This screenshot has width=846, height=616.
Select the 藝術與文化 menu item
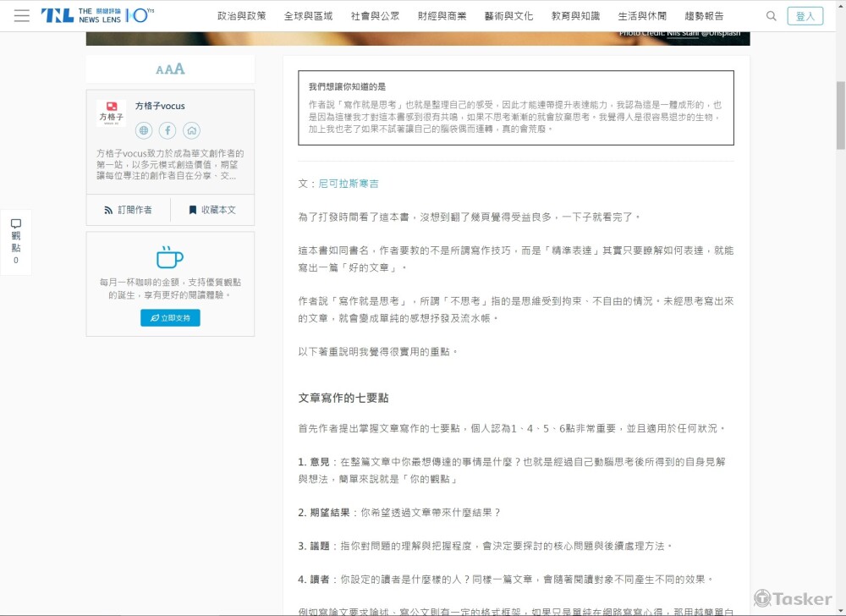[x=508, y=14]
